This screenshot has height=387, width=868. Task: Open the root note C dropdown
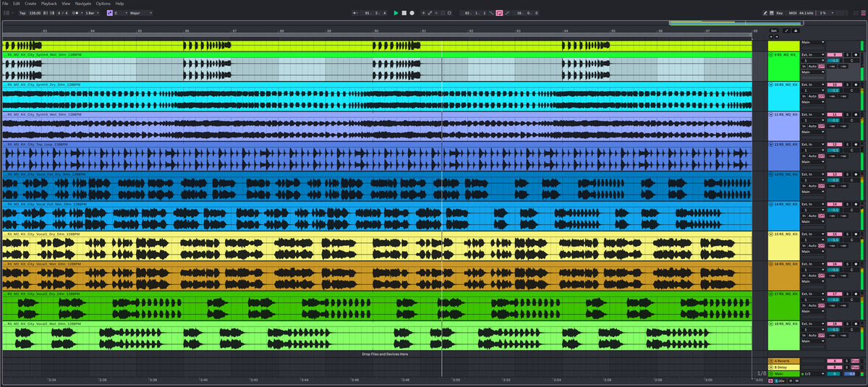point(120,13)
